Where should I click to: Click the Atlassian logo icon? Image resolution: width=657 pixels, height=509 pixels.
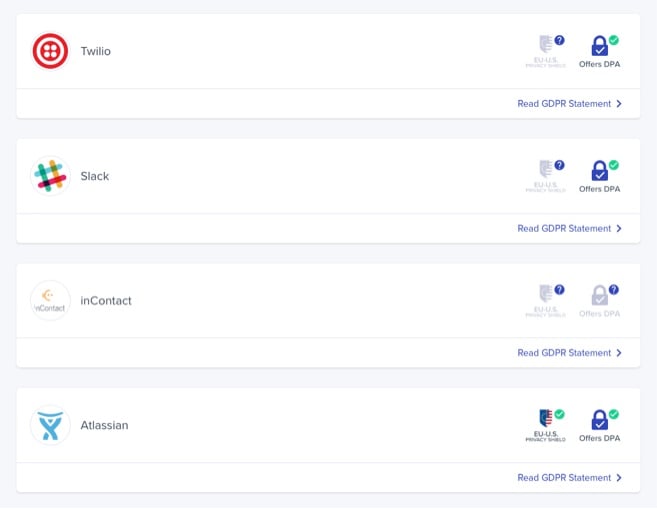(x=50, y=425)
